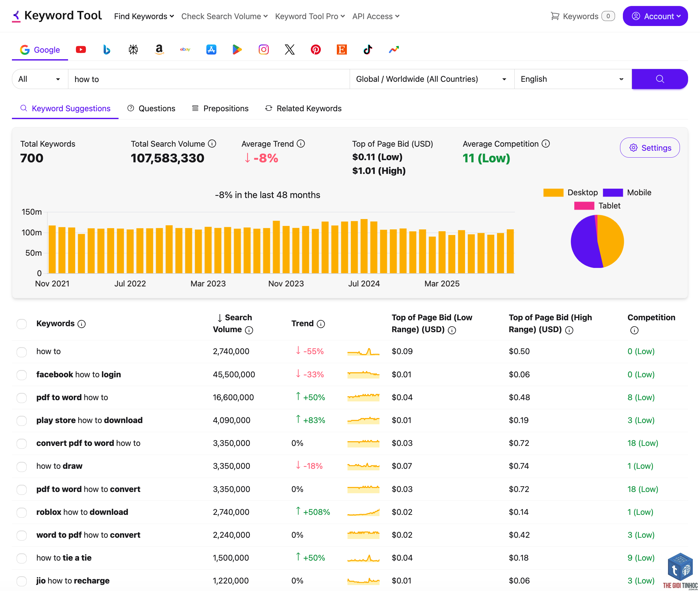Select the Instagram platform icon
Screen dimensions: 700x591
(263, 50)
